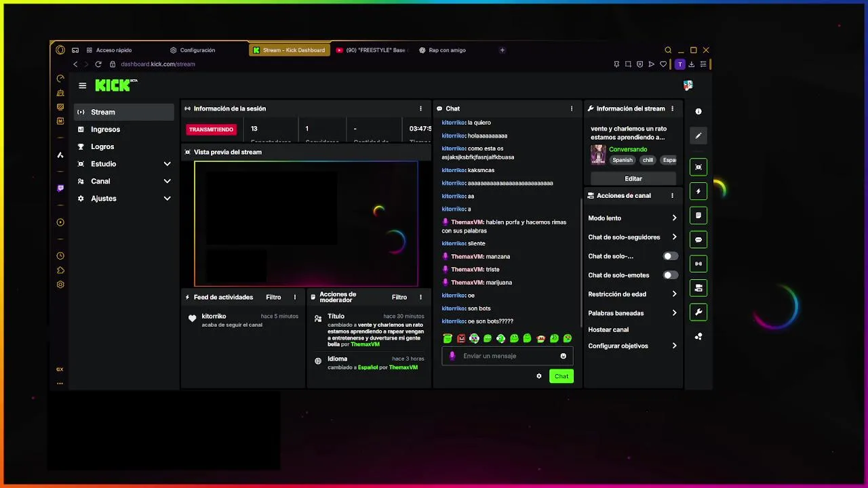The width and height of the screenshot is (868, 488).
Task: Toggle the chat bubble widget icon
Action: coord(698,240)
